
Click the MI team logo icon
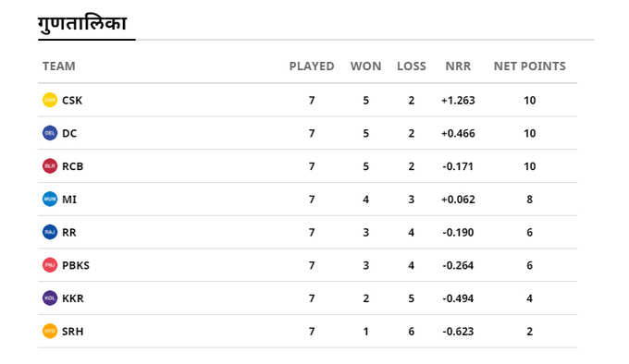(x=50, y=199)
